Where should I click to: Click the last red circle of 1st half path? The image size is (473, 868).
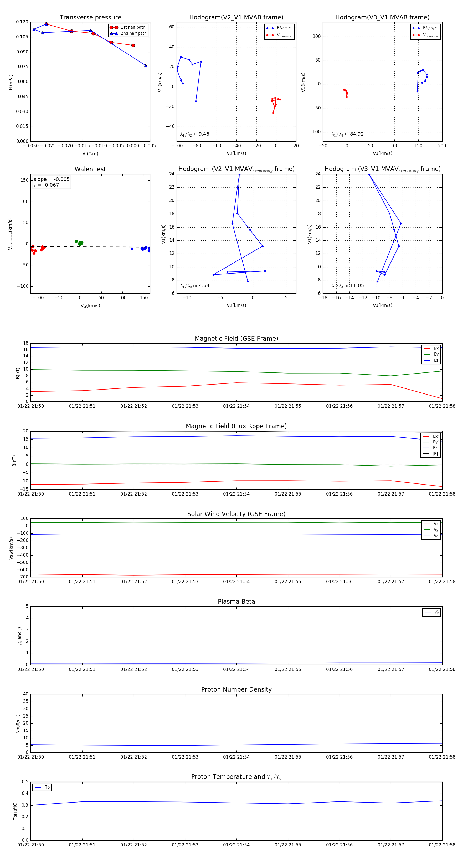coord(133,45)
